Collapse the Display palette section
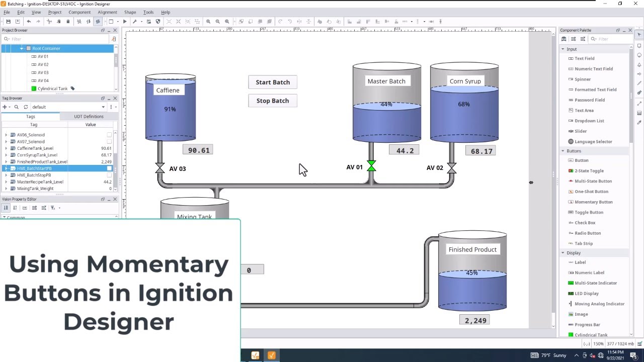 563,253
